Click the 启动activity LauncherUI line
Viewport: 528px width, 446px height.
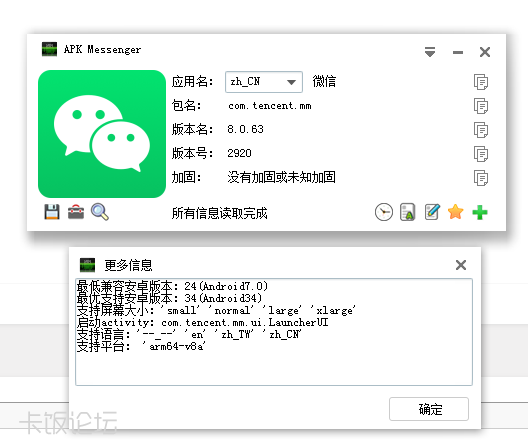202,323
